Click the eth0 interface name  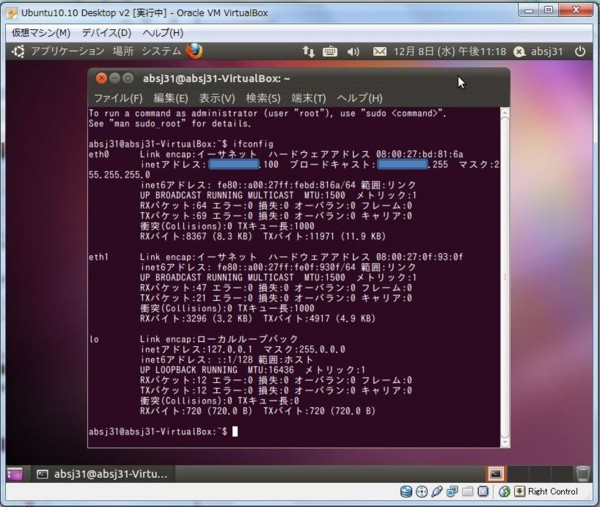99,154
